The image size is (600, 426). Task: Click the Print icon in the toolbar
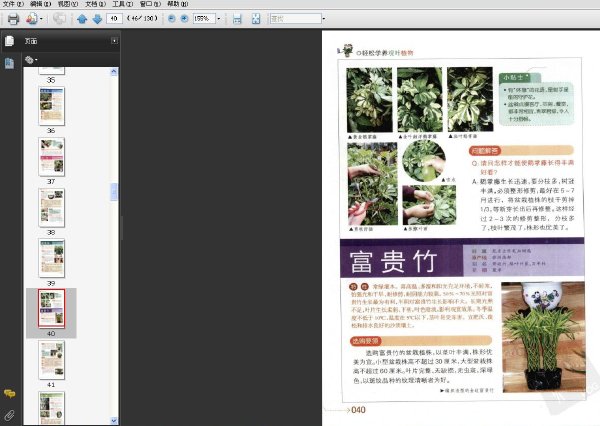[13, 18]
